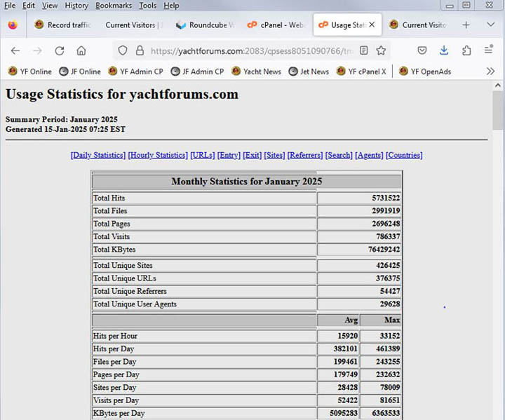Open the Bookmarks menu
Viewport: 505px width, 420px height.
114,6
